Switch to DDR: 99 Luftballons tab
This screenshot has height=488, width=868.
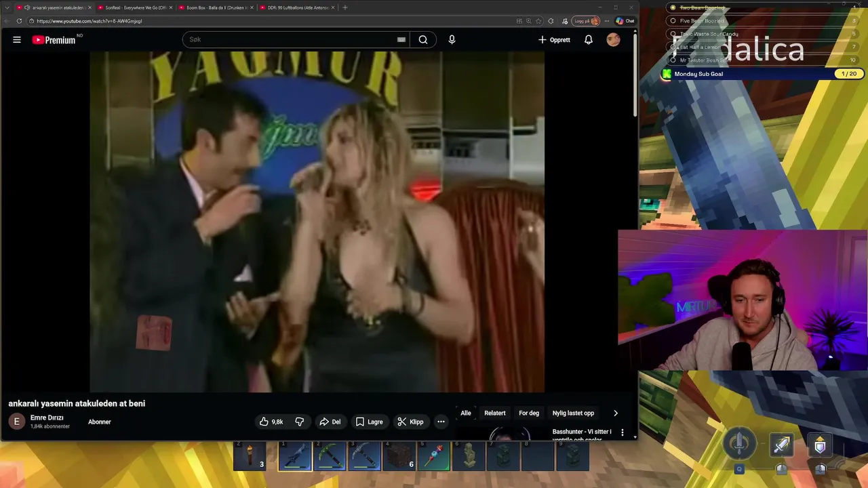click(297, 7)
